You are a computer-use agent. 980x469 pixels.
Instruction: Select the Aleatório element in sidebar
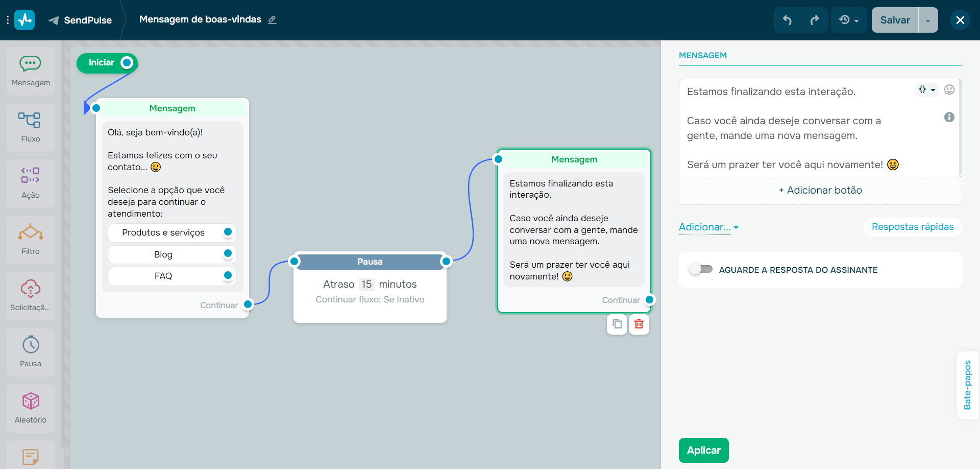click(31, 408)
